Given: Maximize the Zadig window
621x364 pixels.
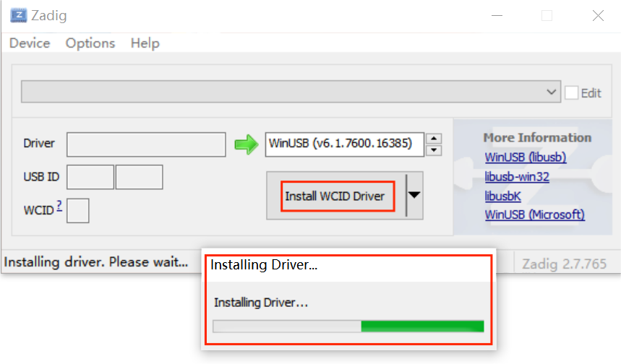Looking at the screenshot, I should tap(547, 15).
